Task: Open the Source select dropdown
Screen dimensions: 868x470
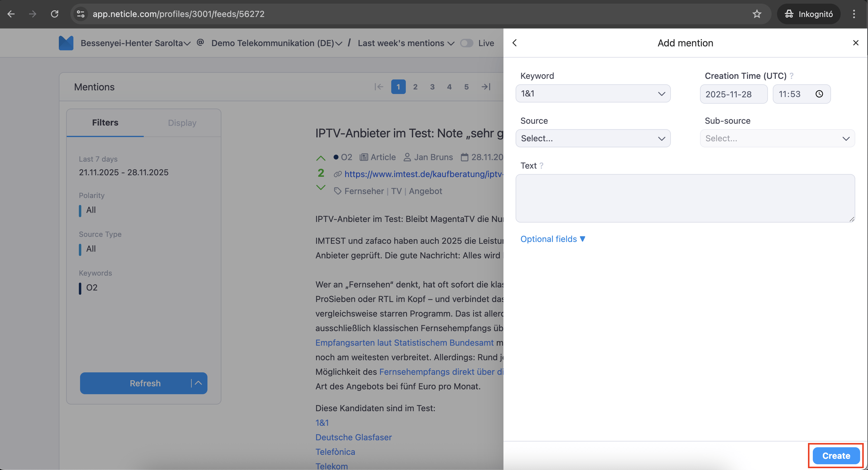Action: point(593,139)
